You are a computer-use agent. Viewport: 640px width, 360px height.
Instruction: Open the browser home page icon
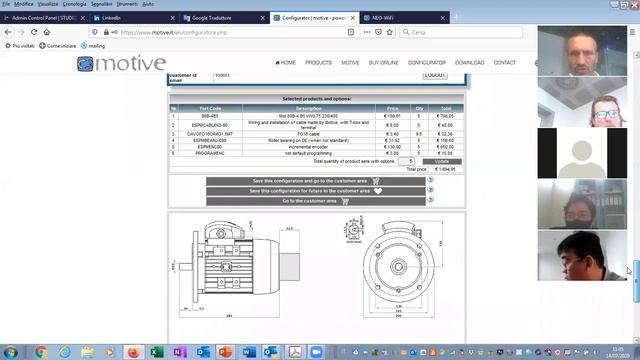47,32
